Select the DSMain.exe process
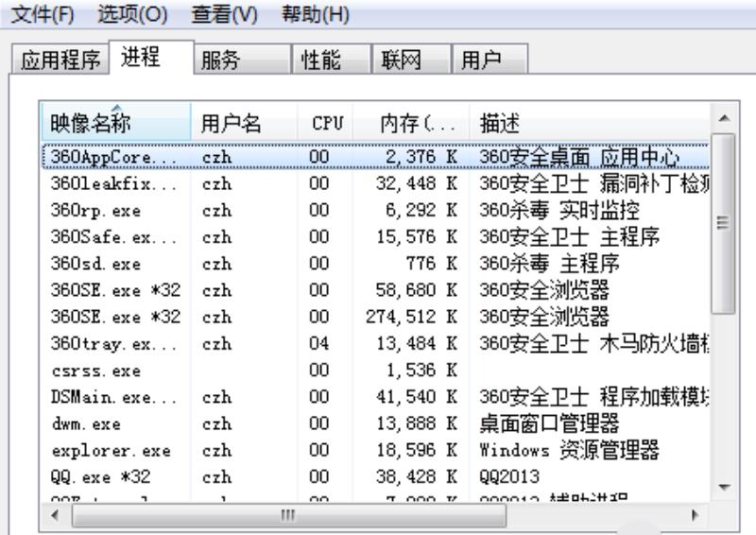 [x=375, y=397]
